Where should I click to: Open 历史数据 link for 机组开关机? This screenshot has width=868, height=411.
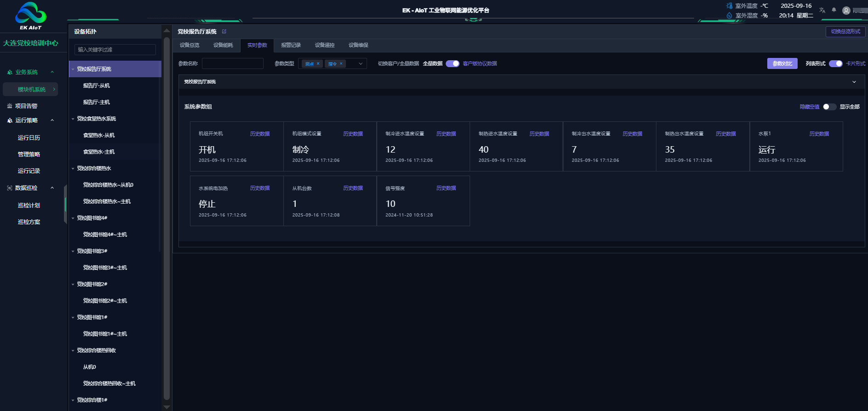click(x=260, y=134)
